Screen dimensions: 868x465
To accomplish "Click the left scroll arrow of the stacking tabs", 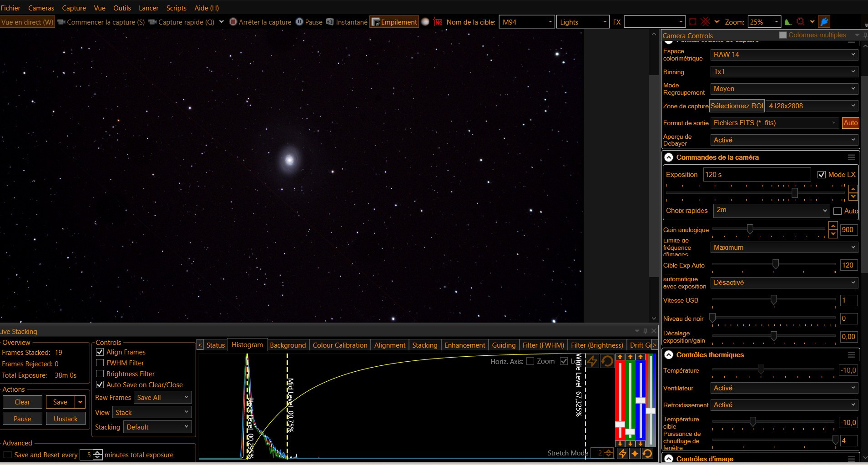I will click(200, 345).
